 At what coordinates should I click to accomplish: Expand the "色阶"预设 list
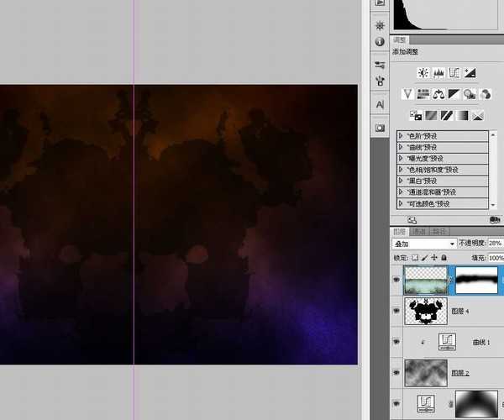(x=401, y=135)
